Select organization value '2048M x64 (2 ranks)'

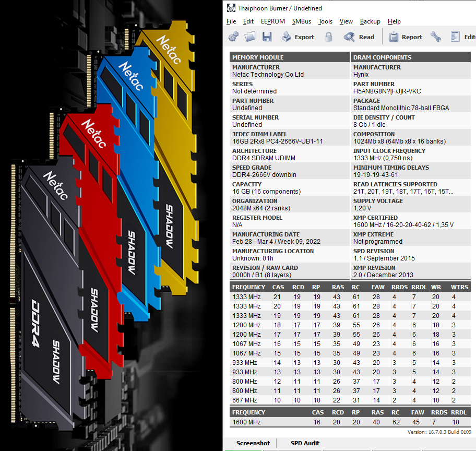(x=261, y=208)
